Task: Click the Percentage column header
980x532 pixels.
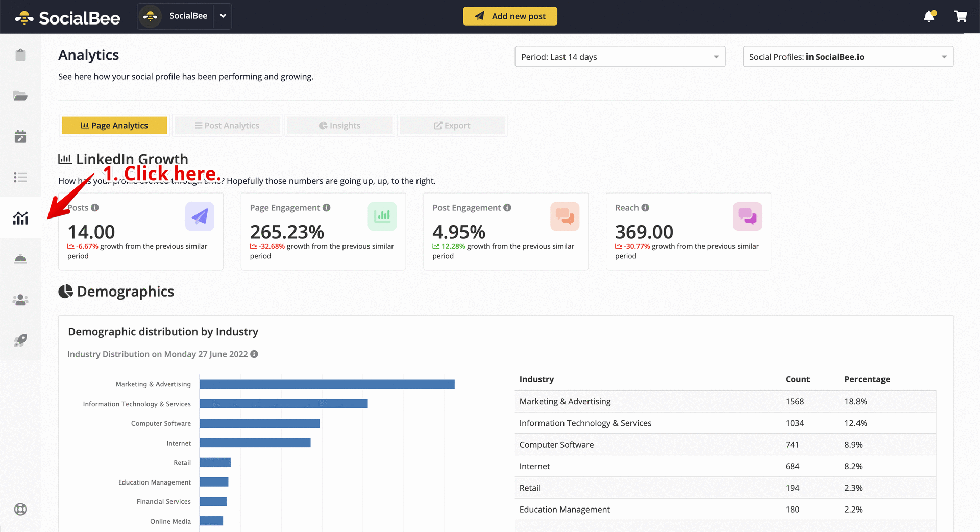Action: [x=867, y=379]
